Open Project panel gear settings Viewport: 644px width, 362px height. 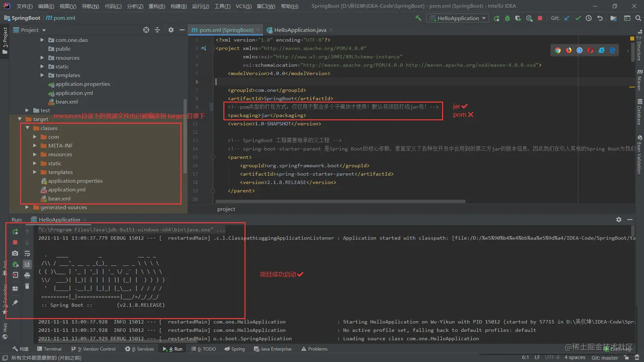[x=171, y=30]
